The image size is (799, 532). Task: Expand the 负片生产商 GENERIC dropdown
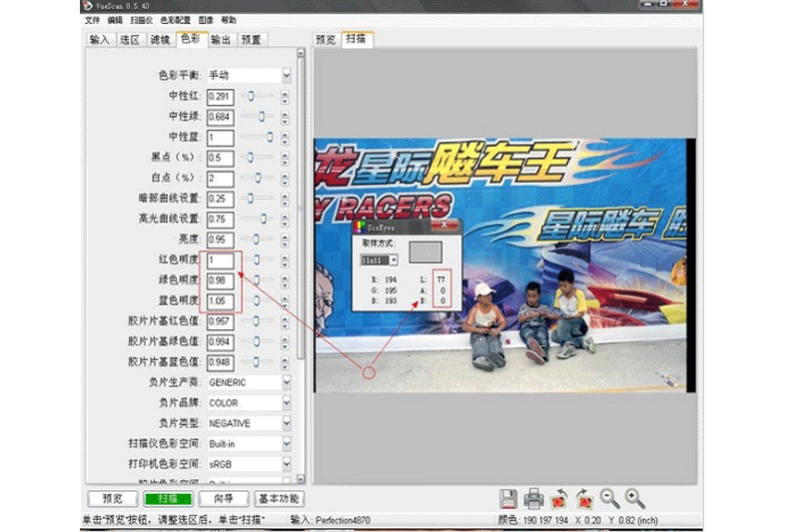click(x=286, y=382)
